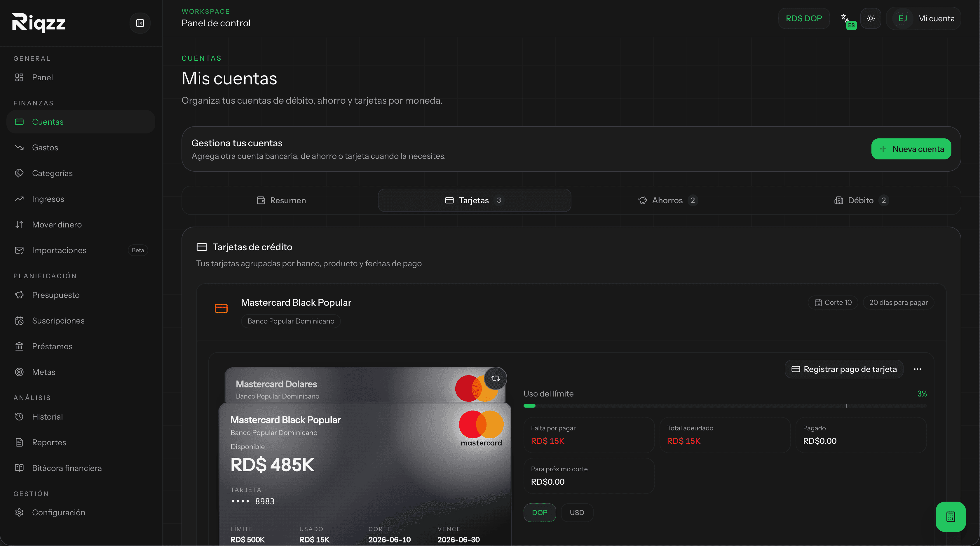Screen dimensions: 980x546
Task: Open the floating calculator button
Action: (x=950, y=517)
